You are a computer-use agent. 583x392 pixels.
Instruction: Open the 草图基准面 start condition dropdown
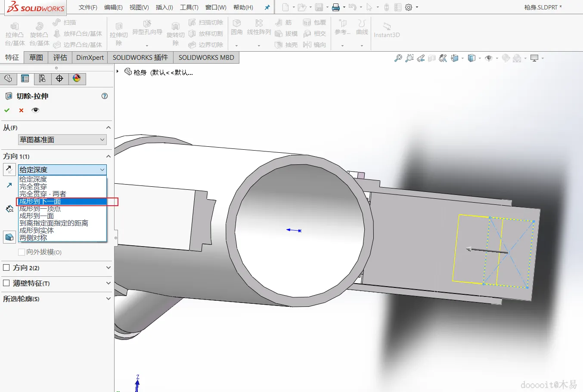tap(62, 140)
